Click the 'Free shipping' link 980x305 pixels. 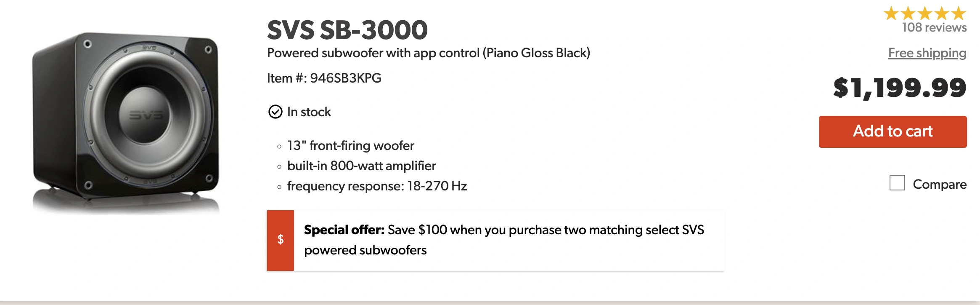(927, 53)
